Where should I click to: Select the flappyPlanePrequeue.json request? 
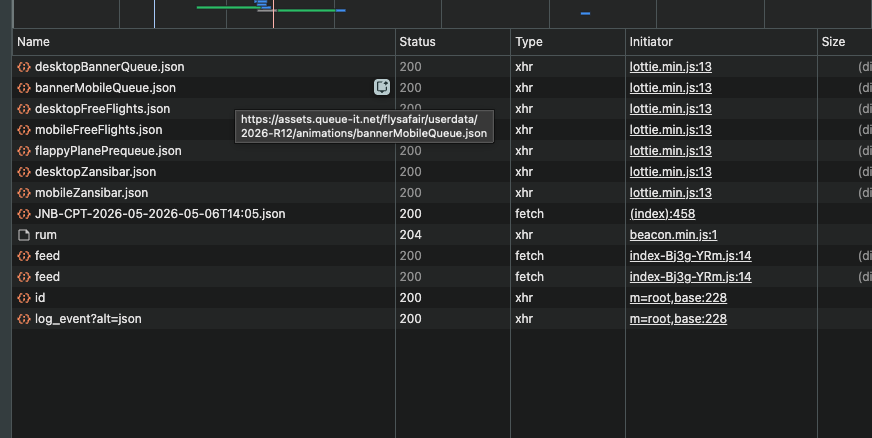click(108, 151)
